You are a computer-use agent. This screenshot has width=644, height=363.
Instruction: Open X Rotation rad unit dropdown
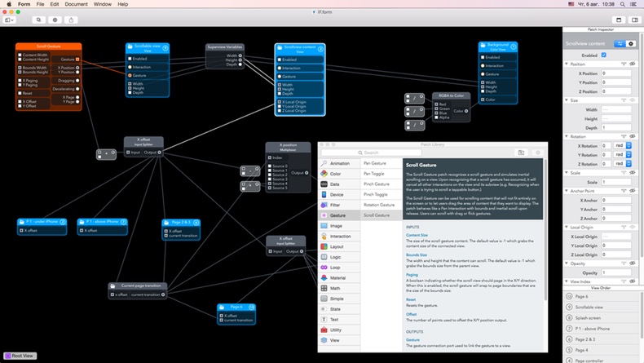[623, 145]
